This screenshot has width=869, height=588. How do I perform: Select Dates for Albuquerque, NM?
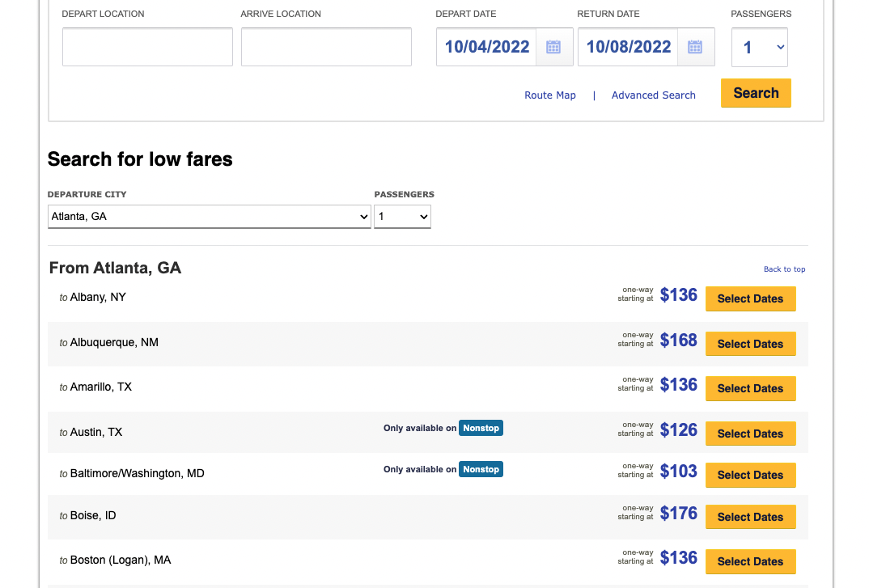[x=750, y=344]
